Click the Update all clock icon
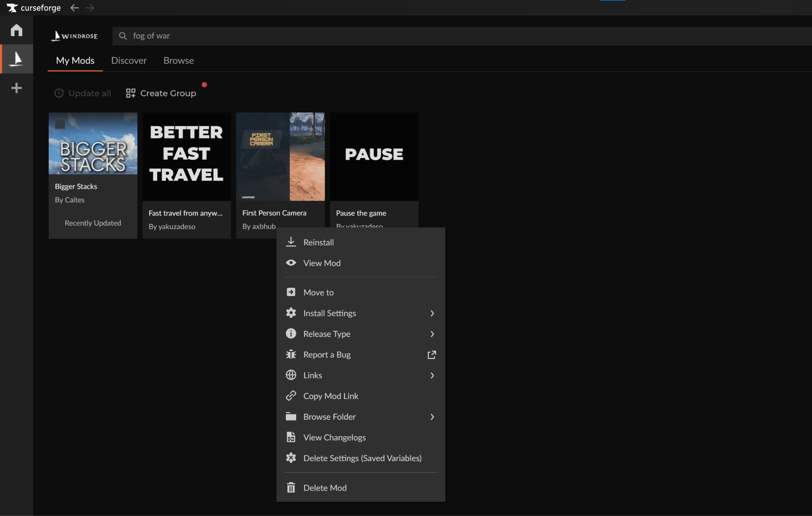The image size is (812, 516). pos(59,93)
